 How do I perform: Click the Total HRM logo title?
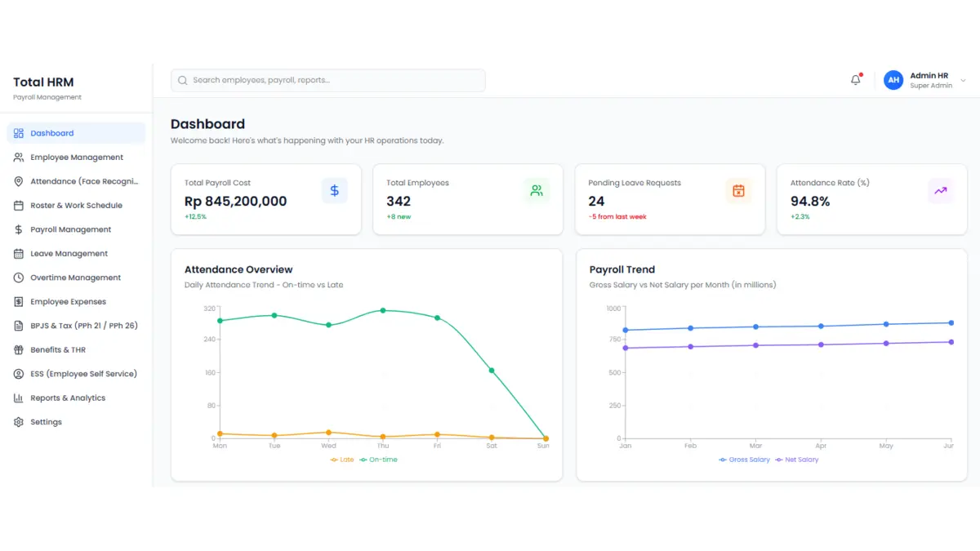(x=43, y=82)
